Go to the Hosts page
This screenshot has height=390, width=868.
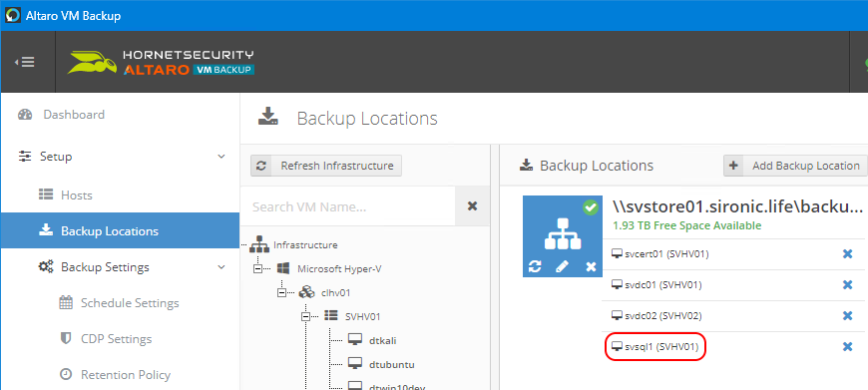[77, 195]
